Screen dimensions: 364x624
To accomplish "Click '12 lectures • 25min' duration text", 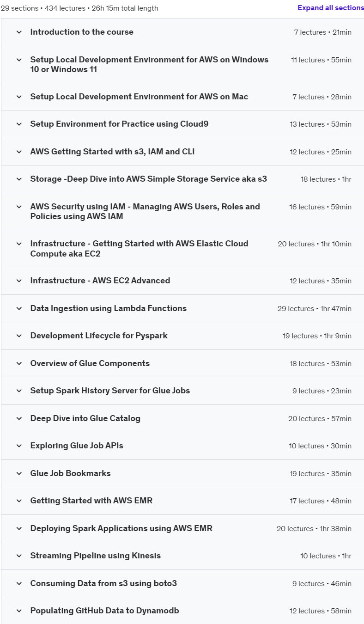I will (x=321, y=152).
